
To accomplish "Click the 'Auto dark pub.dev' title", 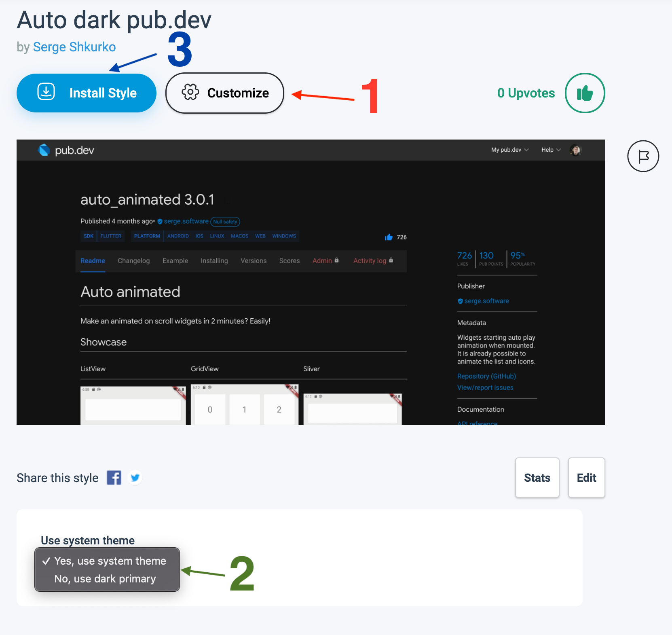I will pos(114,20).
